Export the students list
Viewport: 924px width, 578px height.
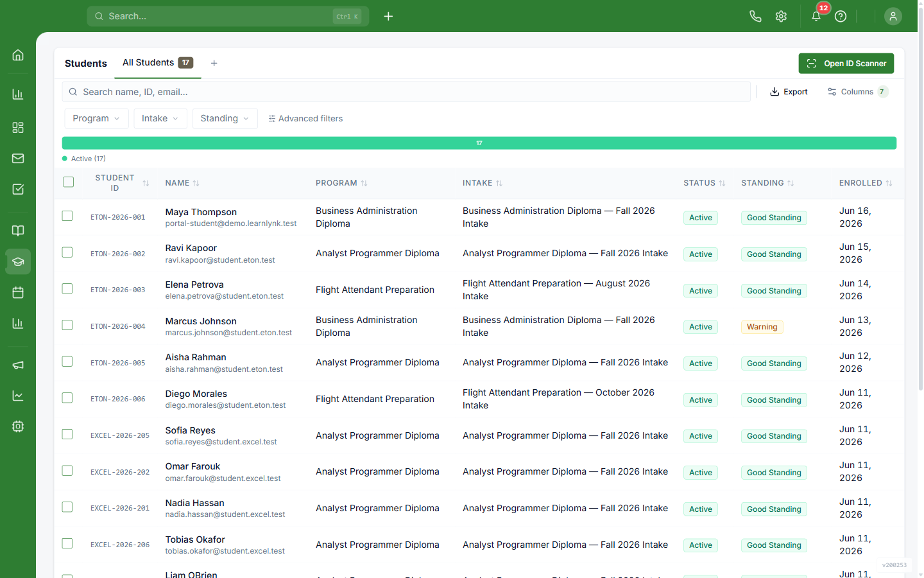coord(789,92)
